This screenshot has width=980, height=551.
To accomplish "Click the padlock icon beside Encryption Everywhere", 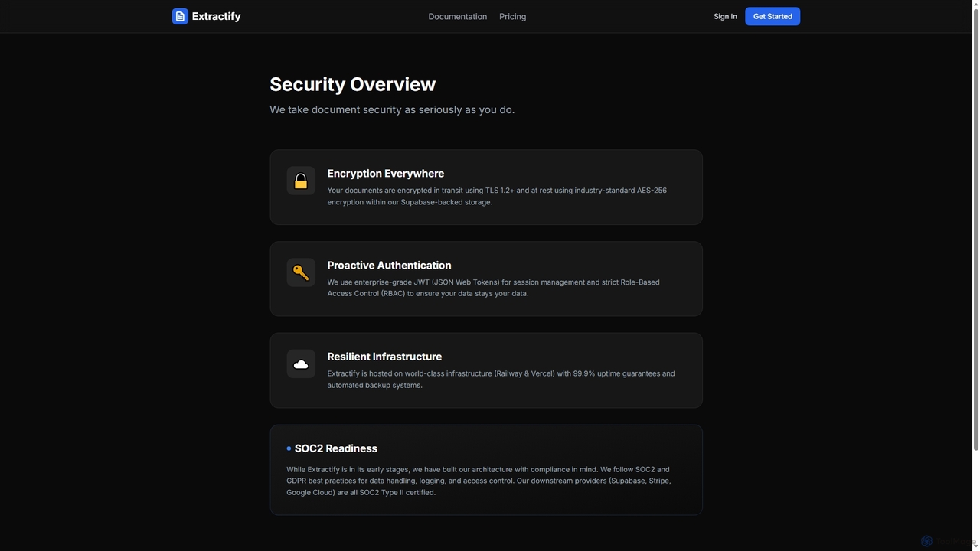I will (301, 181).
